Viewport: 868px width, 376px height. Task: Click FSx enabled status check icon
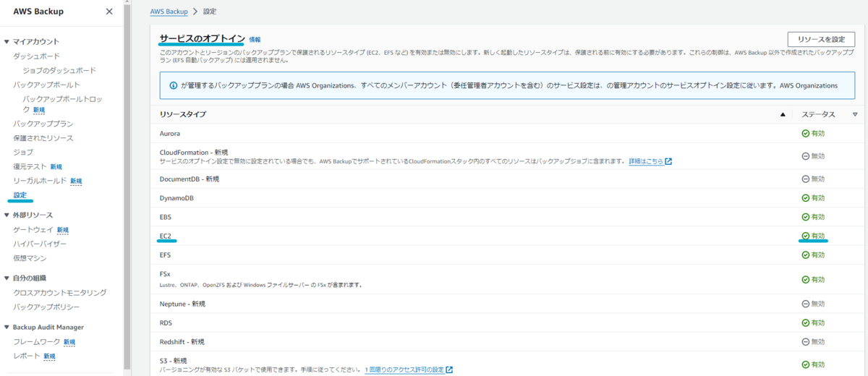pyautogui.click(x=805, y=279)
